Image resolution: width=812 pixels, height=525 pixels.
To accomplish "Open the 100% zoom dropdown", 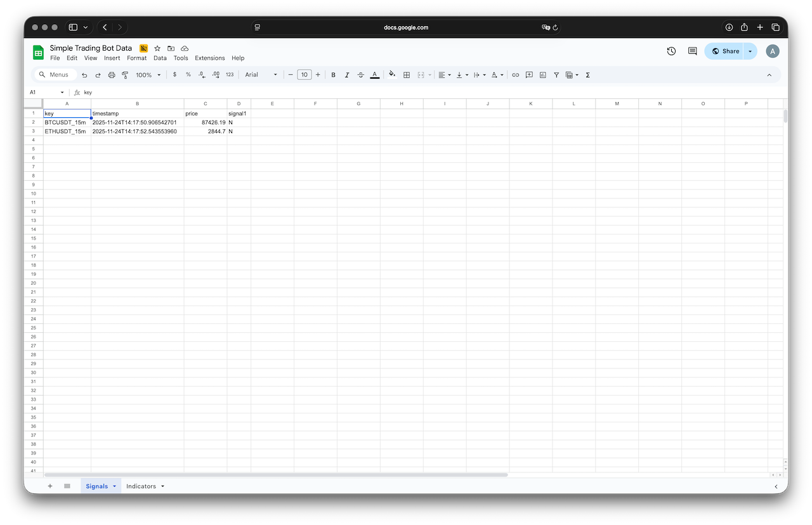I will (148, 75).
